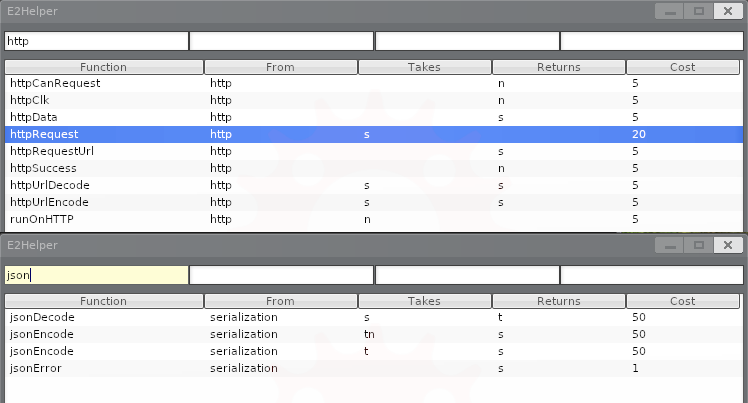This screenshot has width=748, height=403.
Task: Minimize the top E2Helper window
Action: [x=670, y=11]
